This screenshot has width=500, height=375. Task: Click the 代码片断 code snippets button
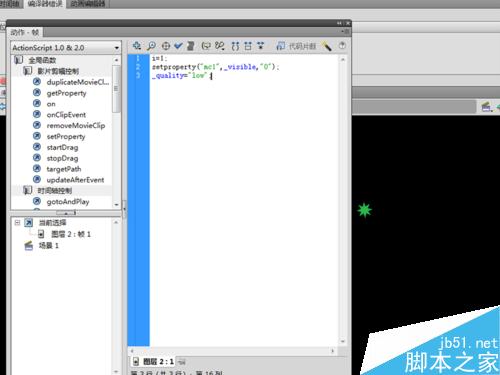296,46
